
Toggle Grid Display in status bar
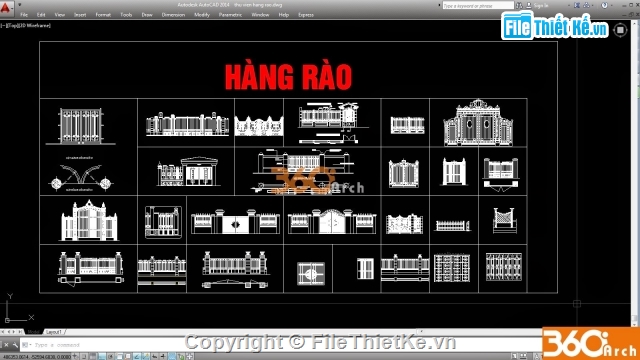click(93, 357)
